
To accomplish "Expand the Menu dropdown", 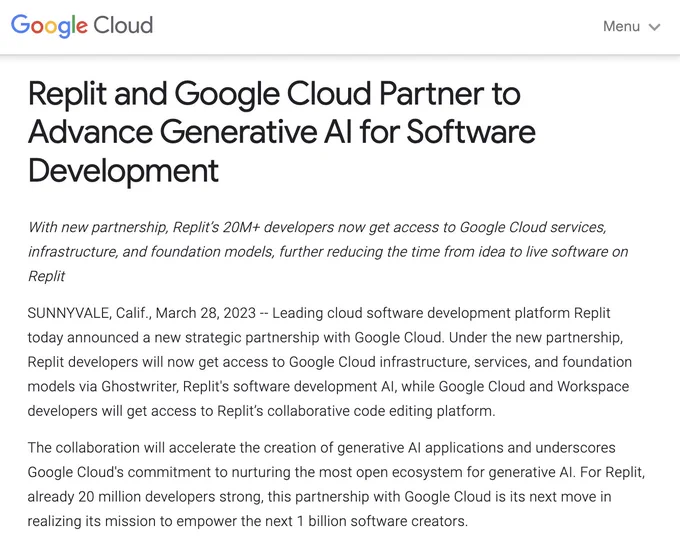I will pyautogui.click(x=631, y=26).
